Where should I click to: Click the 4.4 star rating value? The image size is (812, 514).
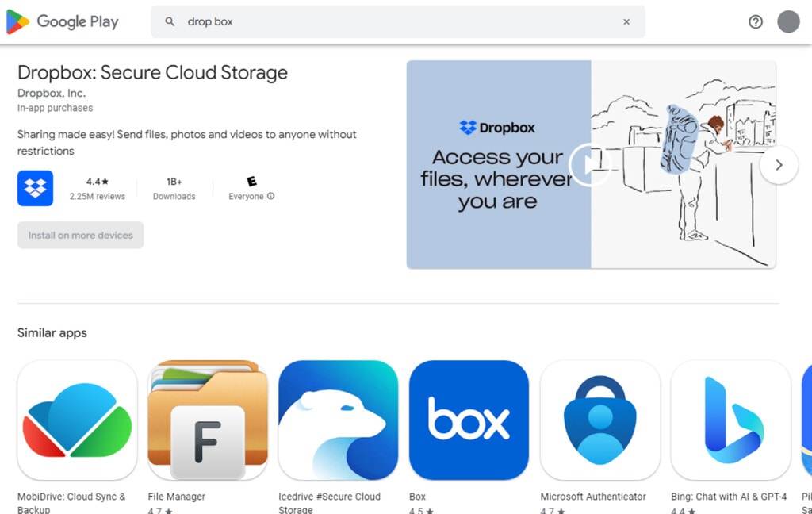point(98,182)
